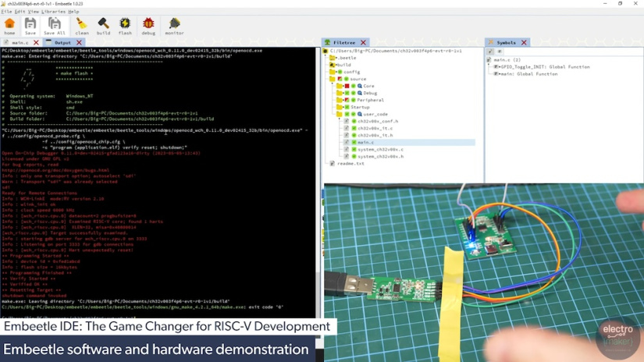Close the Symbols panel tab
Image resolution: width=644 pixels, height=362 pixels.
(x=523, y=42)
